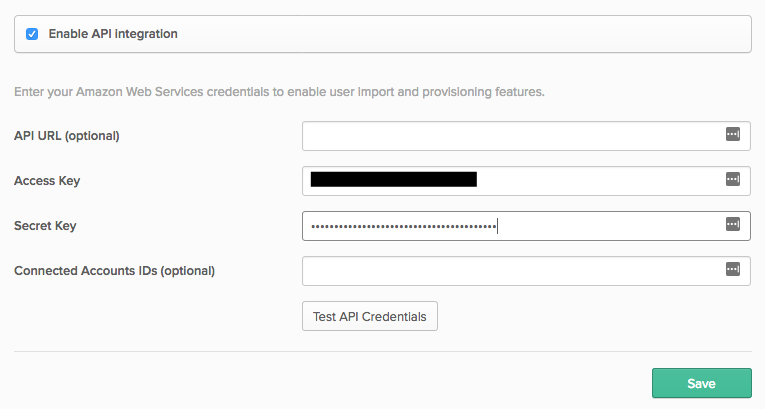
Task: Click the 'Access Key' label
Action: [x=47, y=181]
